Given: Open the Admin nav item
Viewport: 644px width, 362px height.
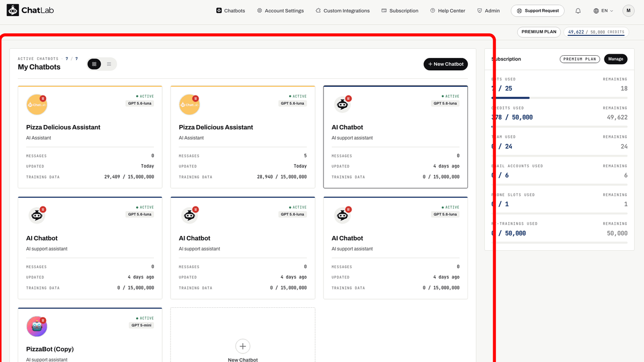Looking at the screenshot, I should point(488,11).
